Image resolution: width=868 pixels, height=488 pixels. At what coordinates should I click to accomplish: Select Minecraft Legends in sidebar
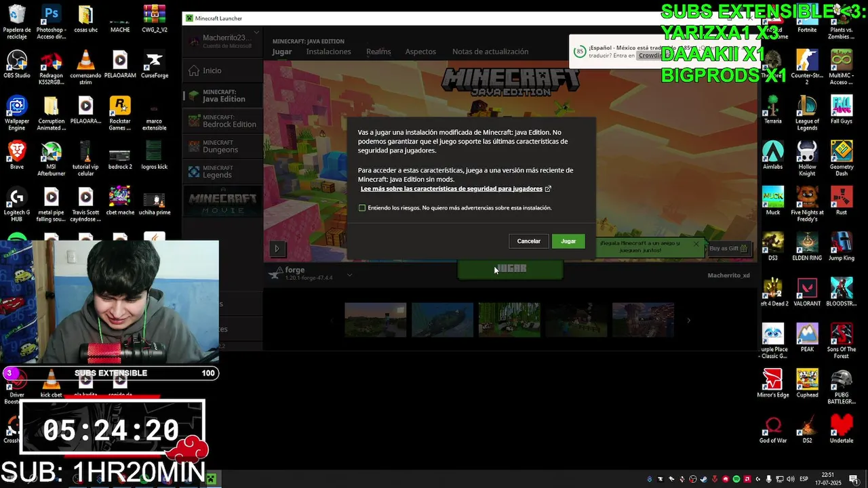pyautogui.click(x=222, y=171)
